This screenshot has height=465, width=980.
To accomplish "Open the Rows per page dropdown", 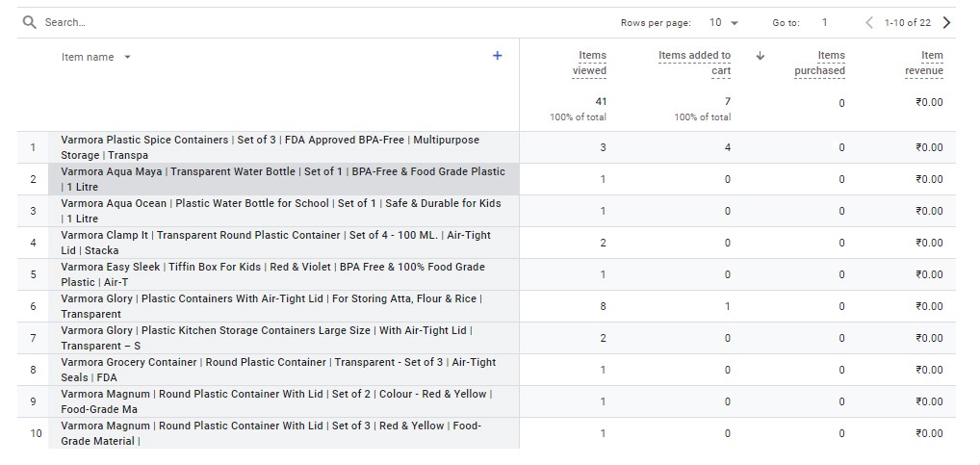I will click(x=724, y=22).
